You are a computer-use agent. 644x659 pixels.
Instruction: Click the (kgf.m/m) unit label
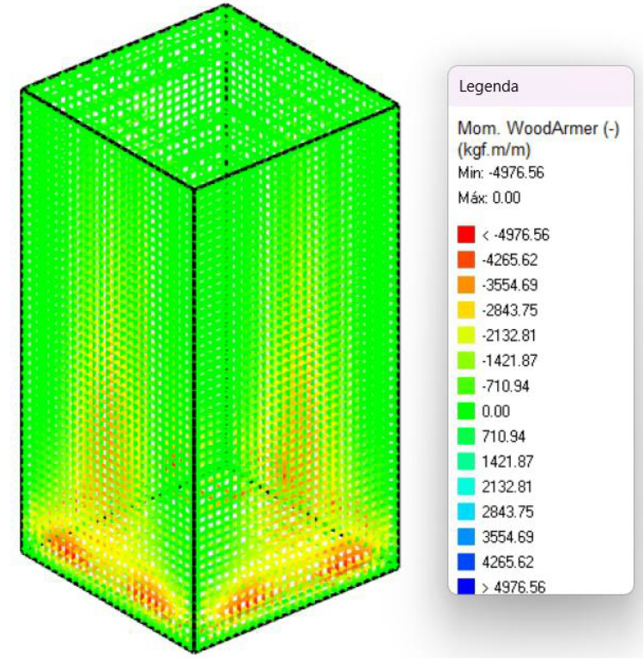point(494,149)
